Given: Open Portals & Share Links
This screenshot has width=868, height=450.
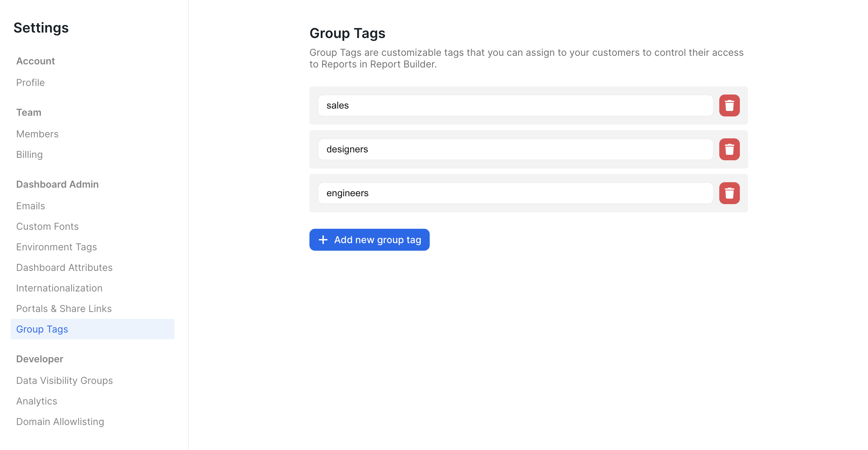Looking at the screenshot, I should click(x=64, y=309).
